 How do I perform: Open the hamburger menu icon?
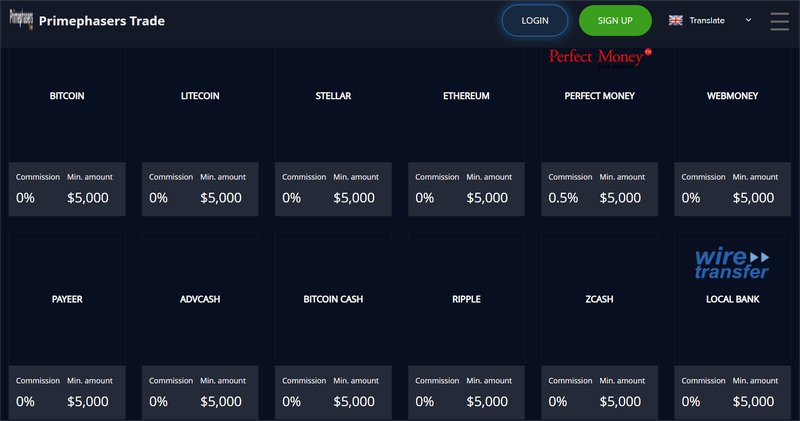(x=779, y=21)
